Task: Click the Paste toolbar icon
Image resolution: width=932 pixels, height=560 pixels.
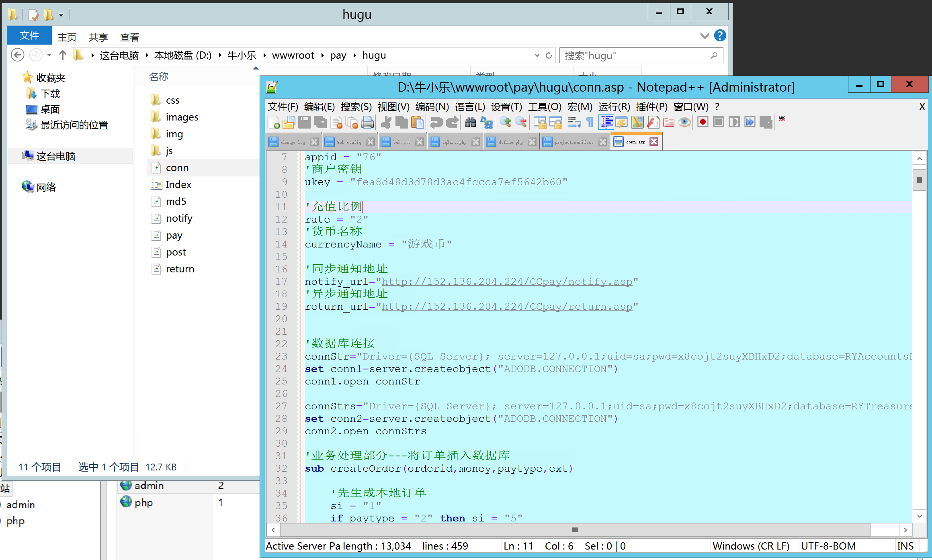Action: click(418, 122)
